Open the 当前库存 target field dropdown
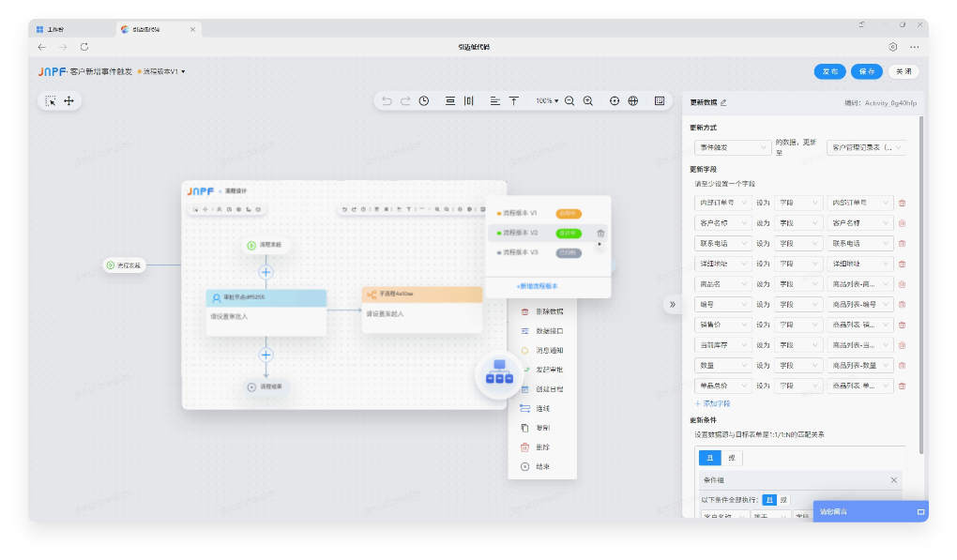 pos(723,345)
